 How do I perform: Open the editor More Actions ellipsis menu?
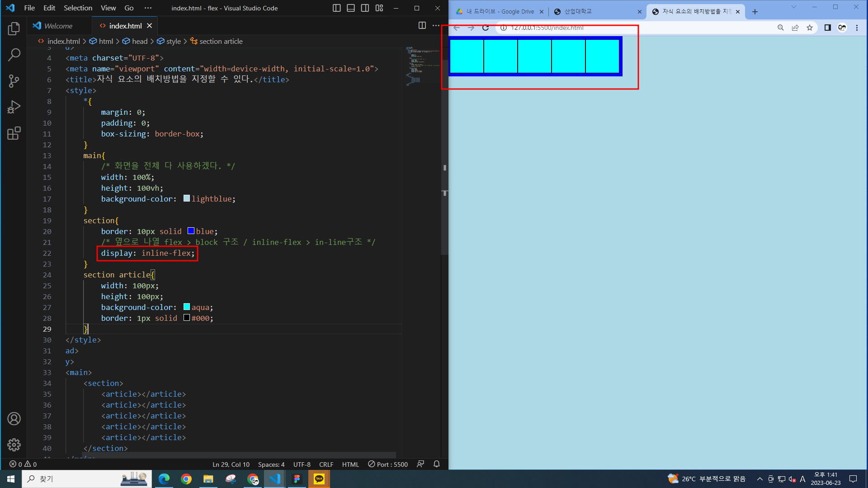pos(436,26)
